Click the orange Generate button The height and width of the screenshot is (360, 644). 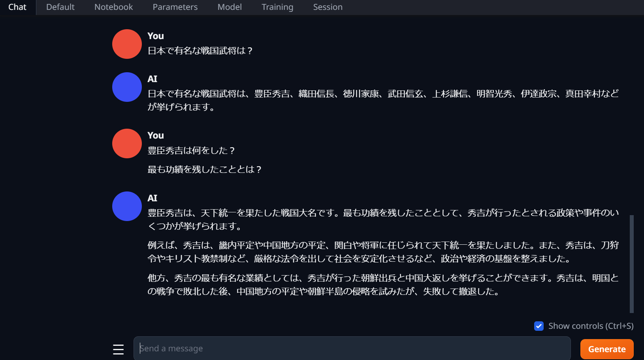[607, 349]
